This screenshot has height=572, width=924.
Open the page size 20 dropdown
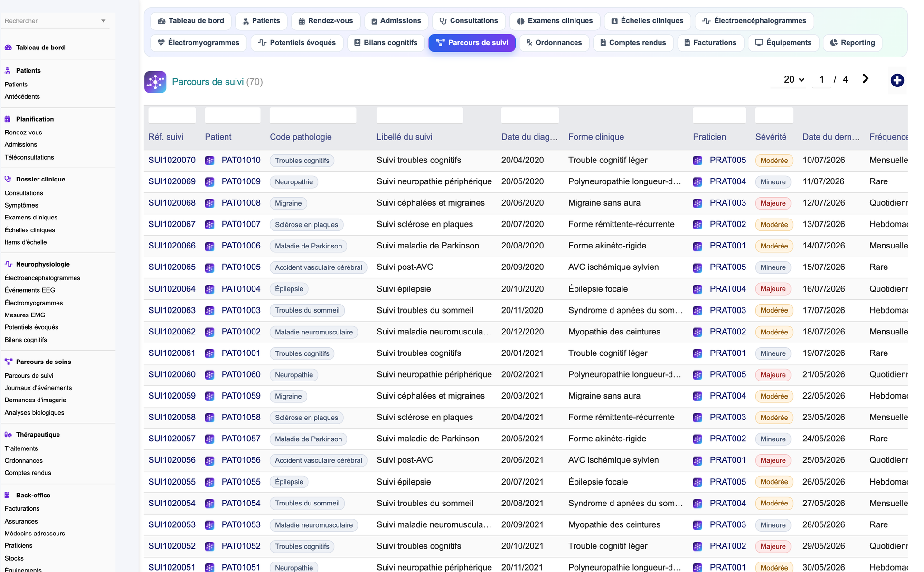pos(788,79)
